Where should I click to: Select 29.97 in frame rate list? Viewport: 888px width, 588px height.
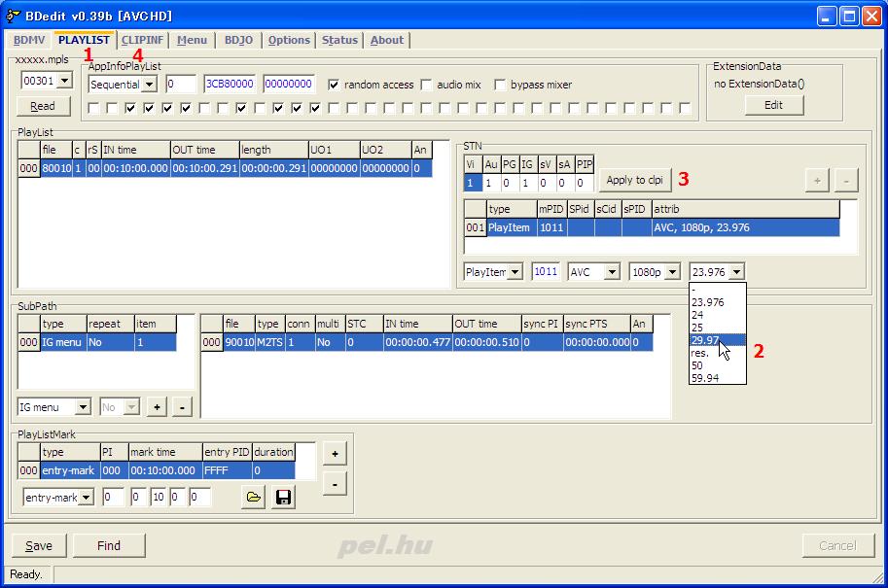[718, 340]
